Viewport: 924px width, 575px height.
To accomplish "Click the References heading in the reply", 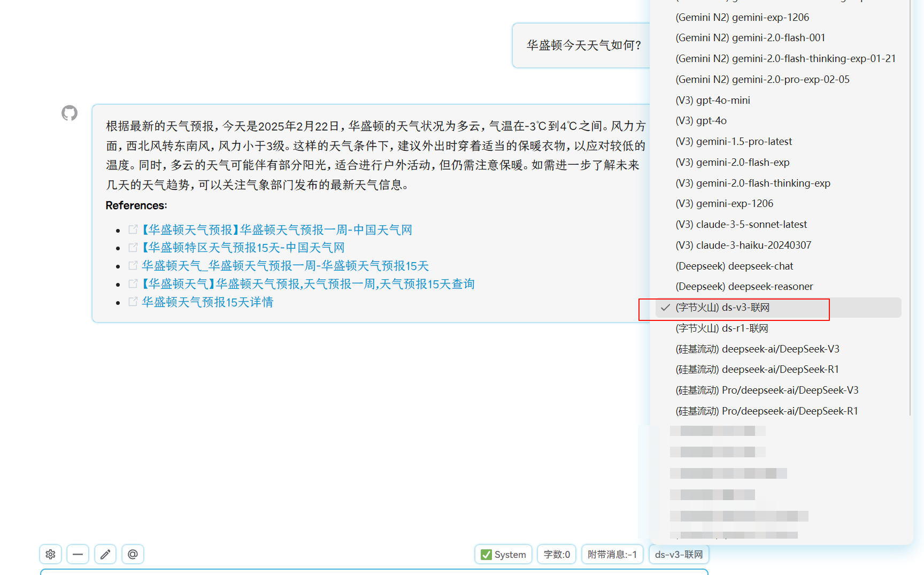I will tap(136, 205).
